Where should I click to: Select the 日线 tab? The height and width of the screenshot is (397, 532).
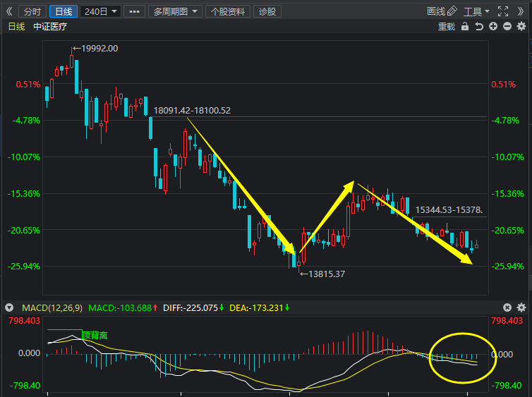click(x=64, y=11)
